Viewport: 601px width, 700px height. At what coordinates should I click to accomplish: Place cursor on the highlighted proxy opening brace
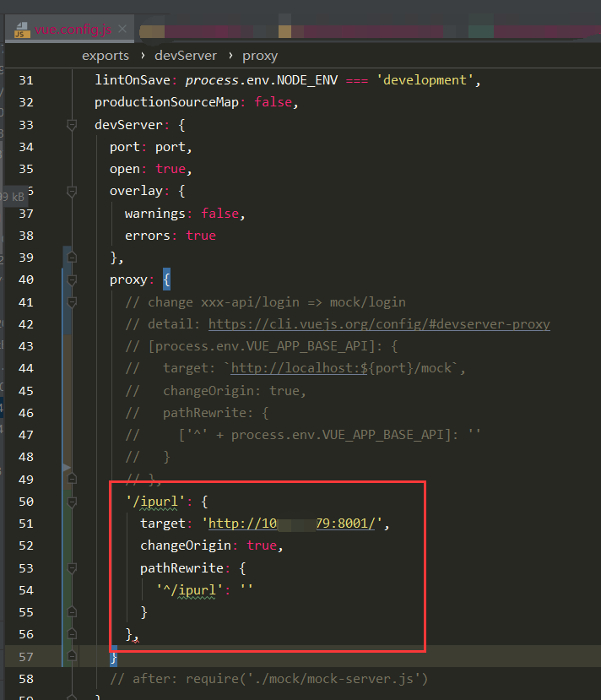166,279
